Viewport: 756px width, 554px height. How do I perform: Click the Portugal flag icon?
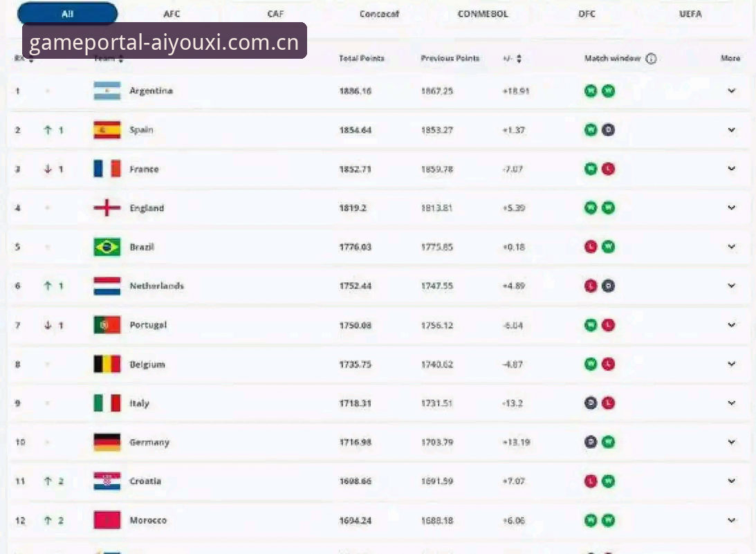(107, 325)
